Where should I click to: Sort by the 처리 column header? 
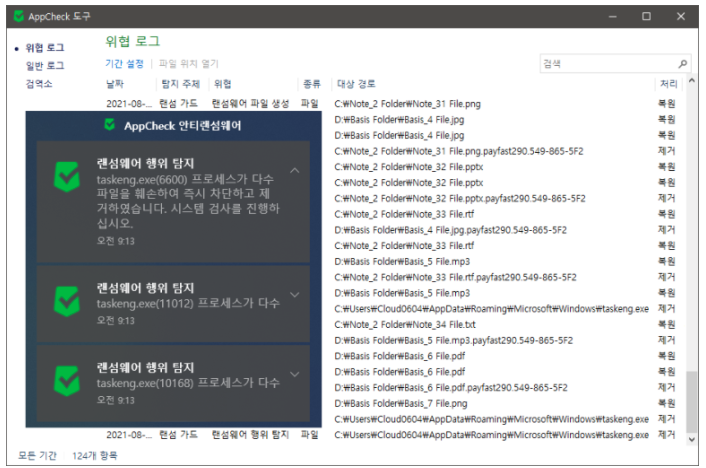[669, 84]
